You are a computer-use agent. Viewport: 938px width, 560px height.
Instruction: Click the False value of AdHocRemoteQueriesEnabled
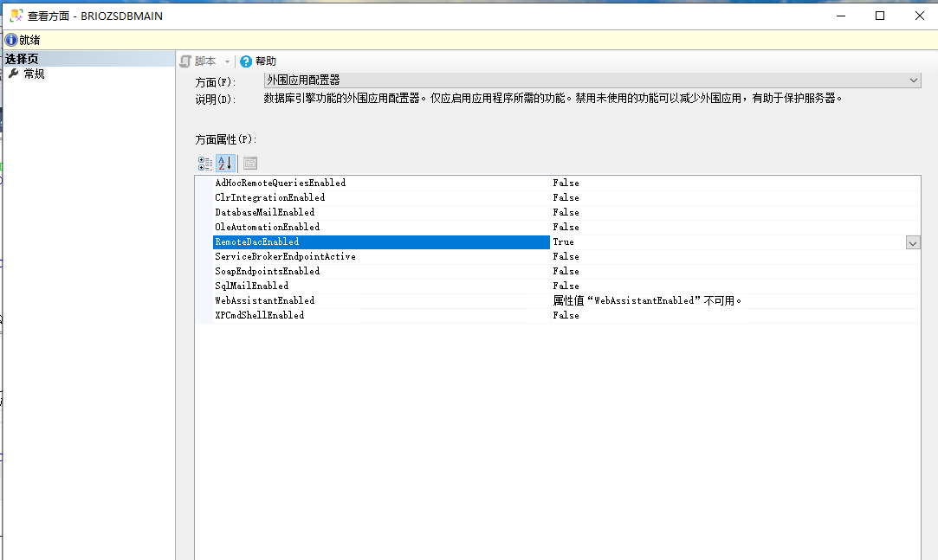pos(566,183)
